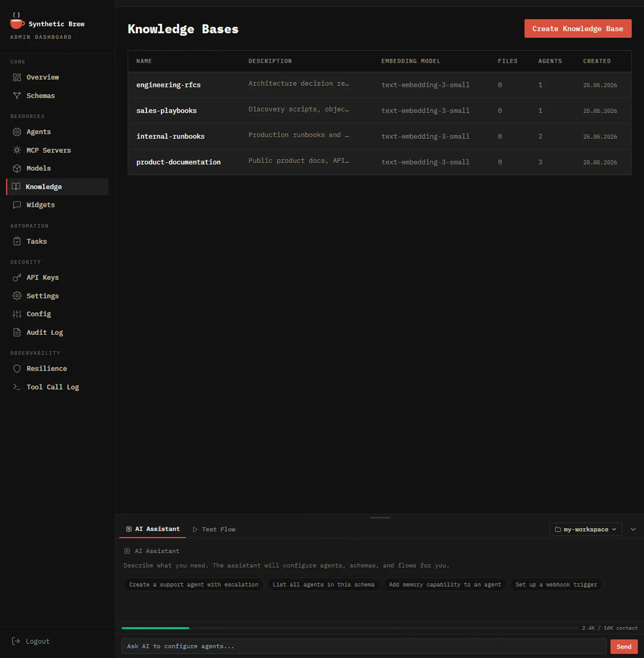Switch to the Test Flow tab
The height and width of the screenshot is (658, 644).
[x=214, y=530]
